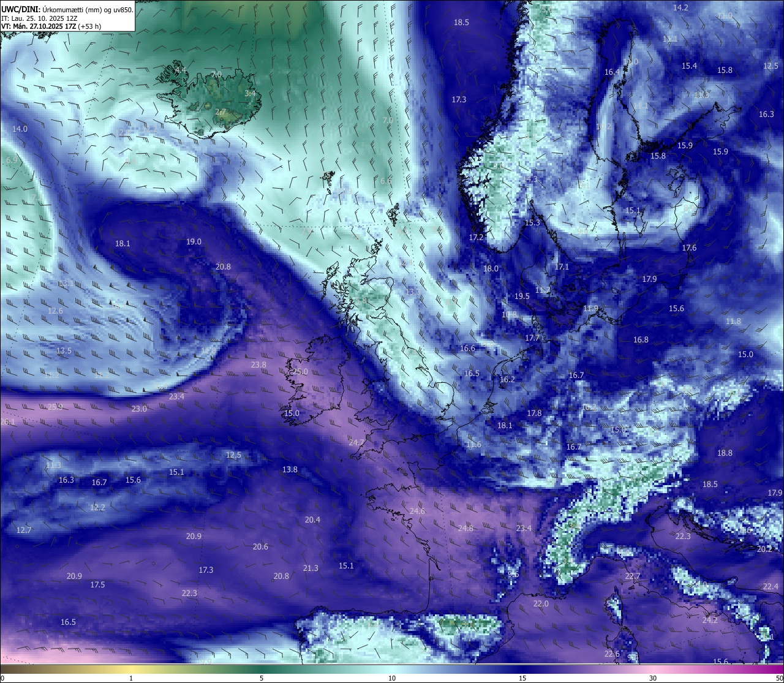Screen dimensions: 784x683
Task: Click the map value 14.0
Action: (x=20, y=129)
